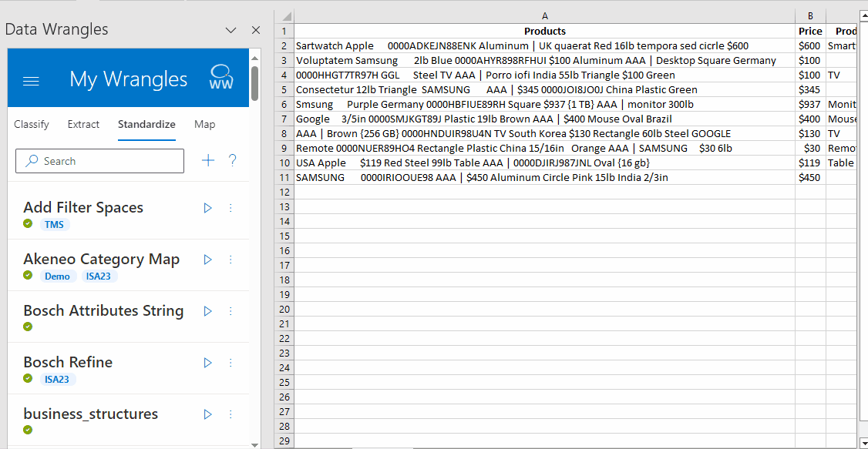Open help via the question mark icon

point(232,160)
